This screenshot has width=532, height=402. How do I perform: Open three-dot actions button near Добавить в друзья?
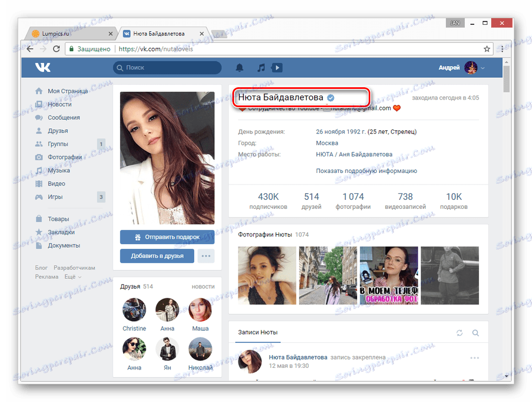click(x=206, y=256)
